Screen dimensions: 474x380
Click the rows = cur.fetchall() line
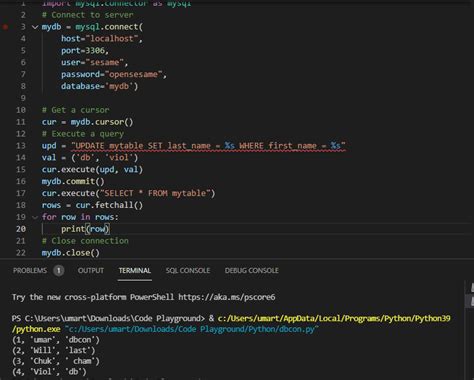pos(92,205)
